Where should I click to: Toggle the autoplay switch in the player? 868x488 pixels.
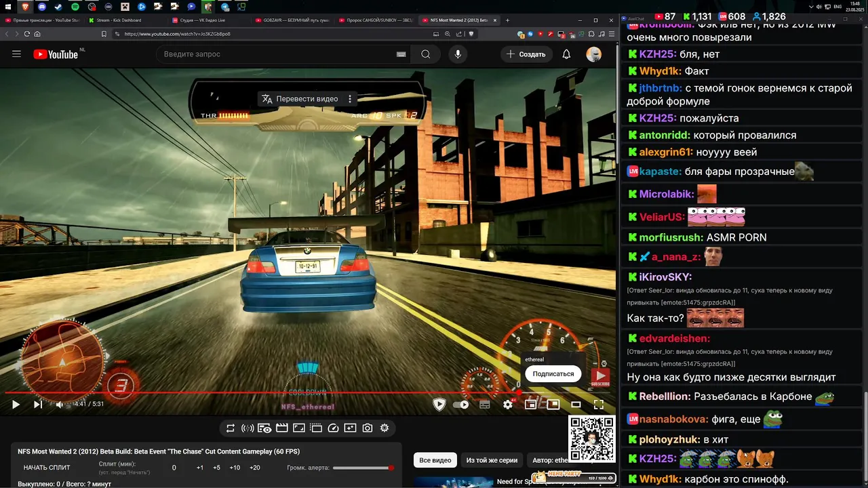tap(462, 405)
